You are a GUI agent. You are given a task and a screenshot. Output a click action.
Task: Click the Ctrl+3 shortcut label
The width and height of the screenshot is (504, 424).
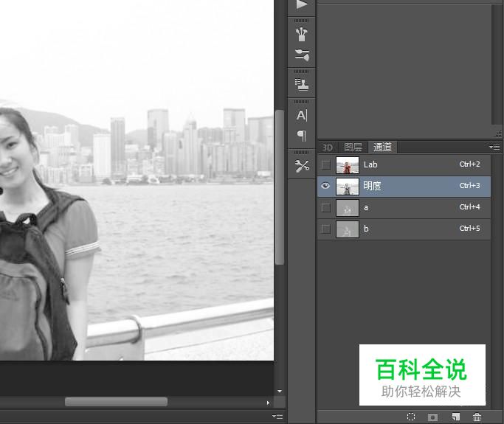tap(469, 186)
